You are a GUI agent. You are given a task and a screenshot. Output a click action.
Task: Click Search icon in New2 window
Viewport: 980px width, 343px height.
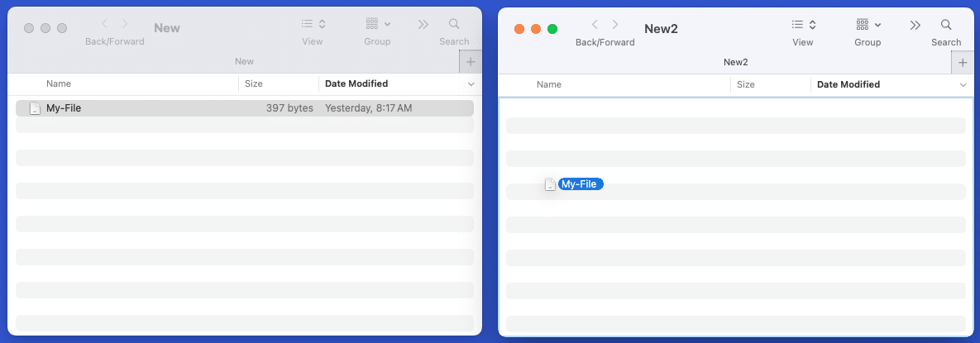pos(946,25)
